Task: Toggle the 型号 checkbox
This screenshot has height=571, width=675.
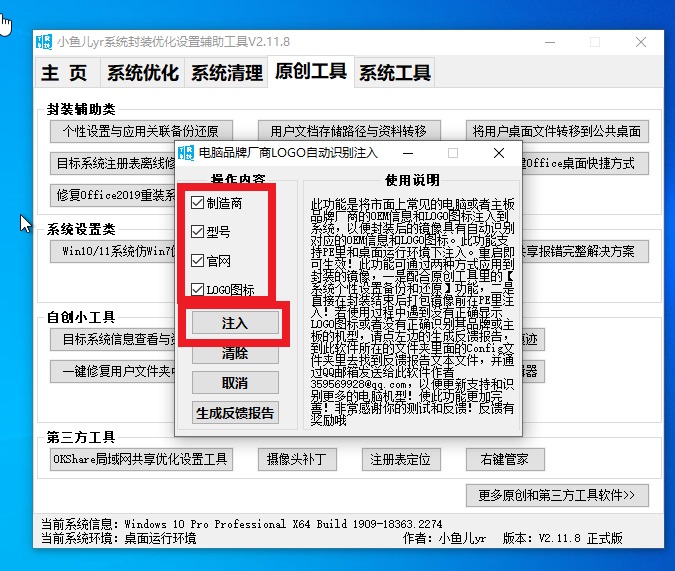Action: (197, 232)
